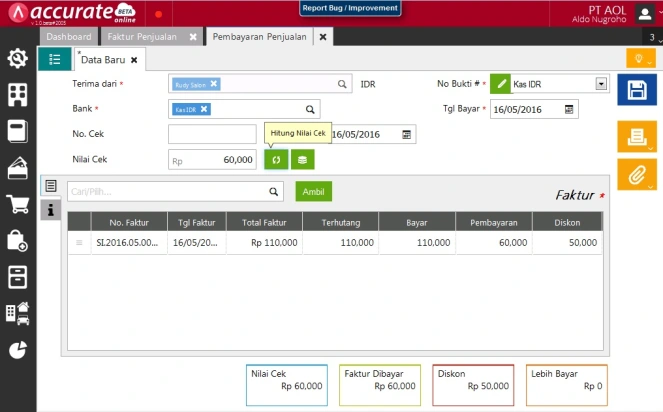The height and width of the screenshot is (412, 663).
Task: Toggle the green list view button
Action: 54,59
